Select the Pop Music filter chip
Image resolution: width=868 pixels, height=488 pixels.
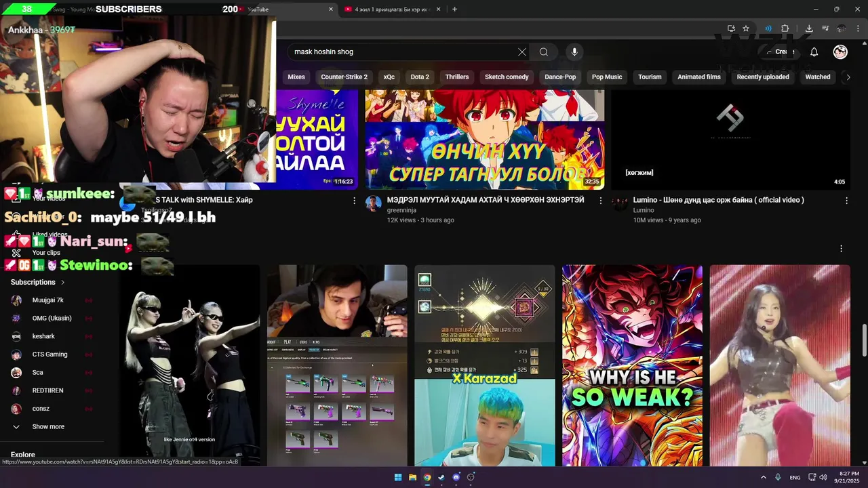607,77
